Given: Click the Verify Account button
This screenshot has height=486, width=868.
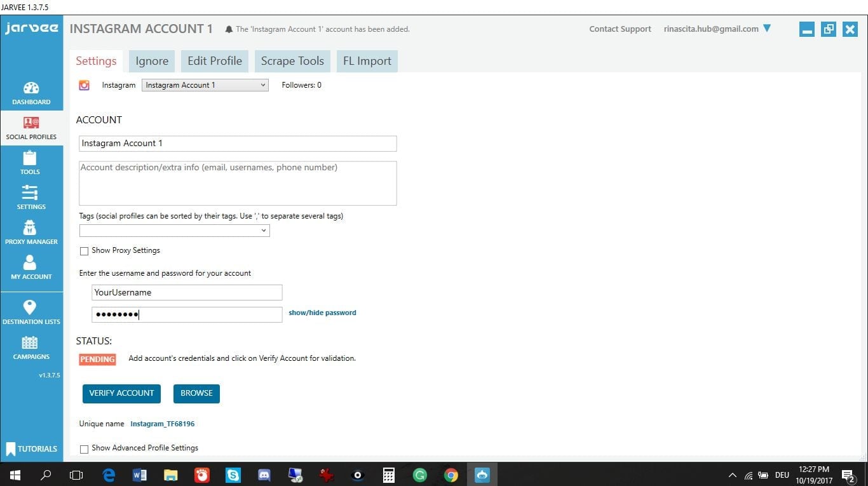Looking at the screenshot, I should (121, 393).
